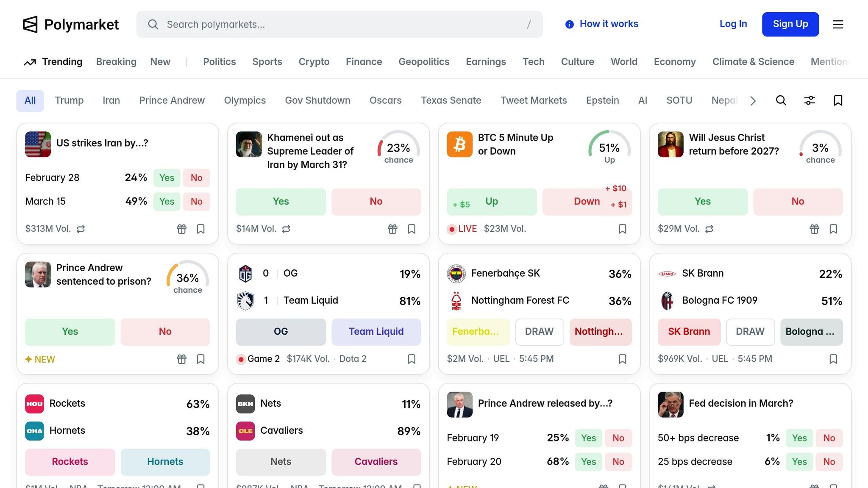Click gift icon on Jesus Christ card
Screen dimensions: 868x488
(814, 229)
